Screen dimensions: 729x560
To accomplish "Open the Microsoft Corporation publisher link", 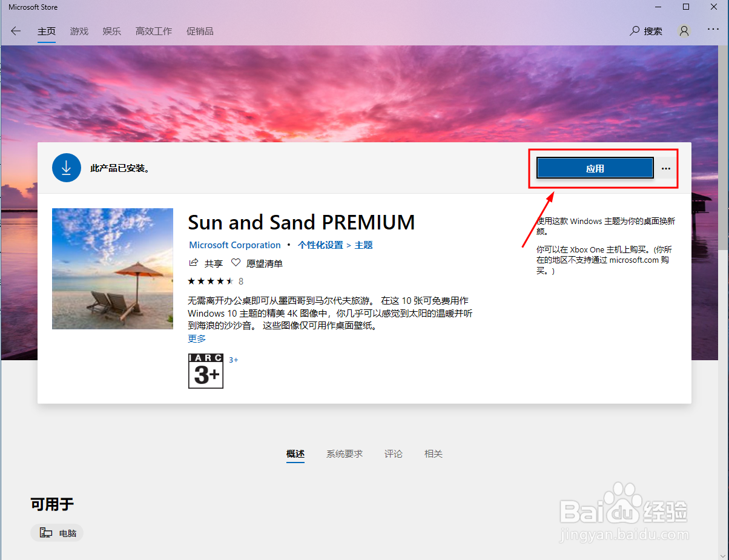I will point(235,245).
